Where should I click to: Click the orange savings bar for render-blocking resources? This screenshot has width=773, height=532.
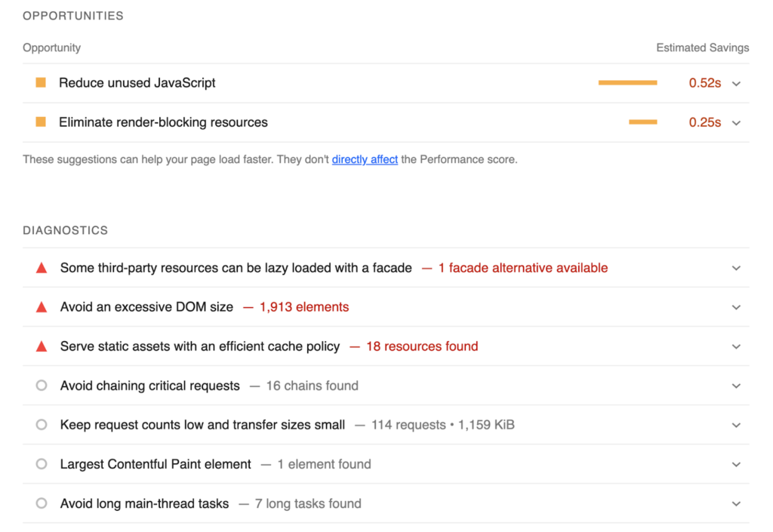point(643,121)
